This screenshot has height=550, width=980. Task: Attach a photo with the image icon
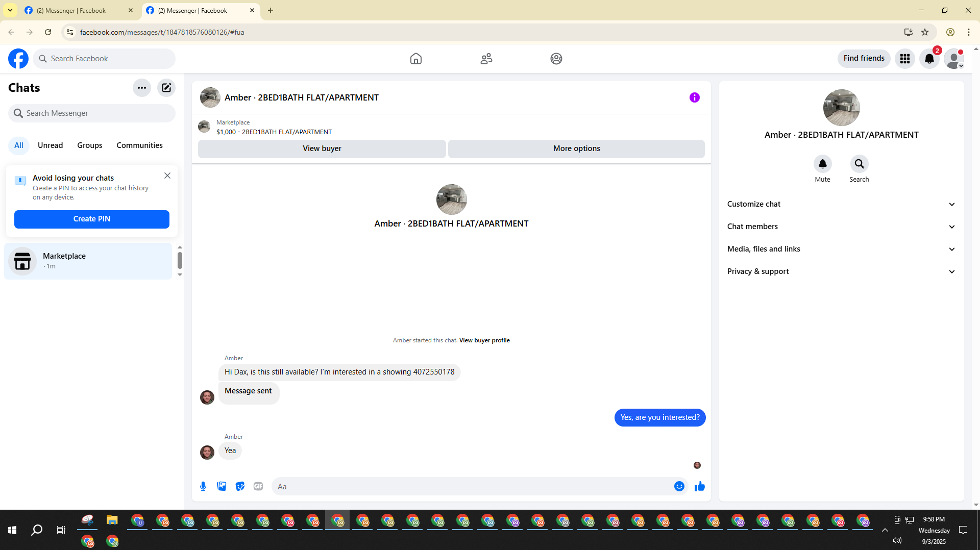[x=222, y=486]
